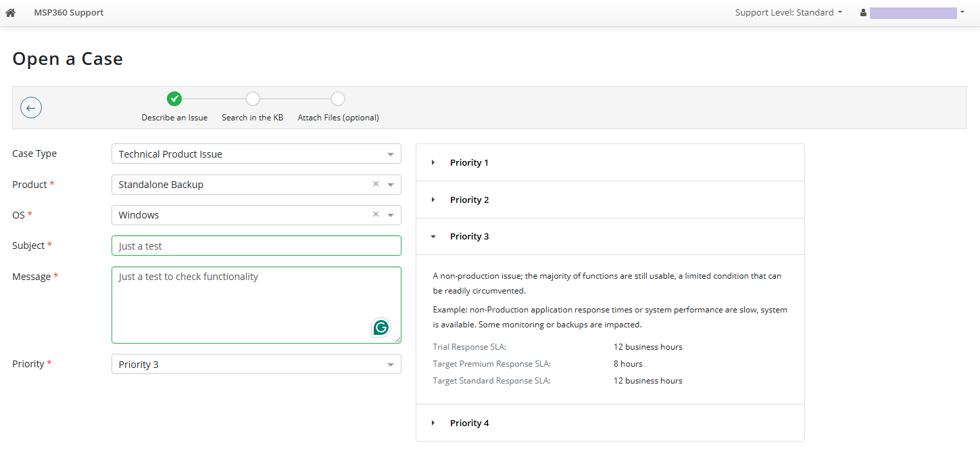The height and width of the screenshot is (462, 980).
Task: Expand the Priority 2 section
Action: click(x=610, y=200)
